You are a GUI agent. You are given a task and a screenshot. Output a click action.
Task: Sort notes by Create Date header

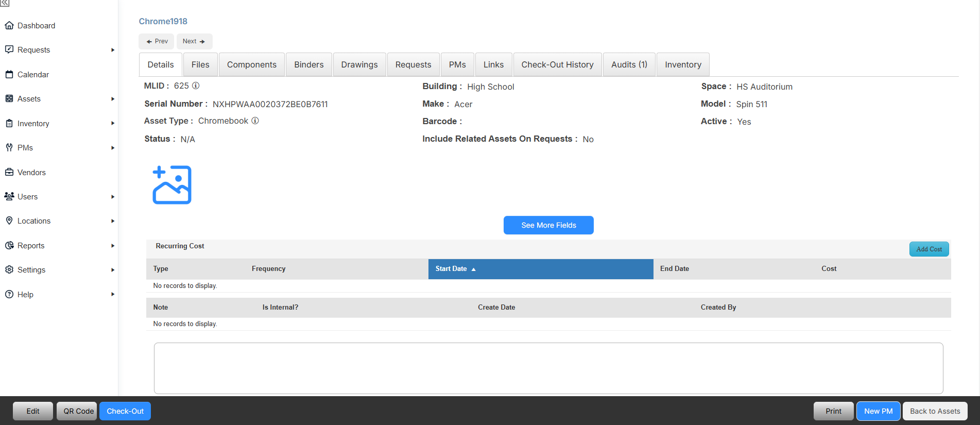(x=496, y=308)
